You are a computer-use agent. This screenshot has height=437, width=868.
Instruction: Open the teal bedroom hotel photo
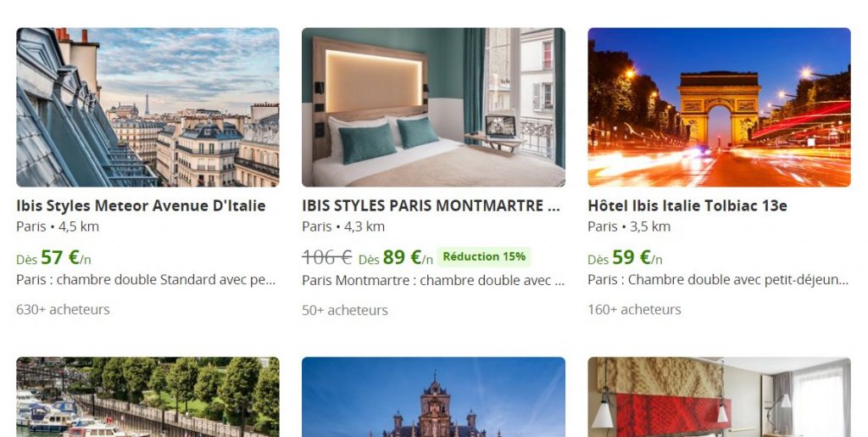click(433, 108)
